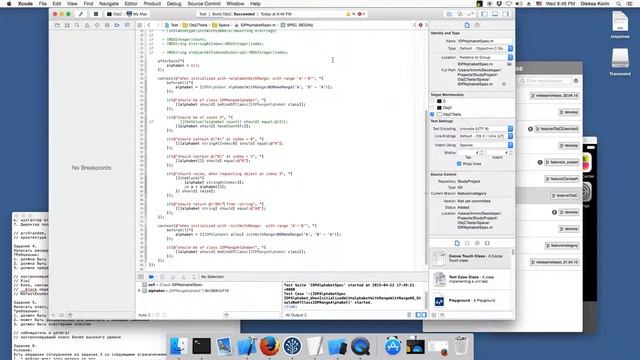Toggle the Wrap lines checkbox

click(x=459, y=164)
